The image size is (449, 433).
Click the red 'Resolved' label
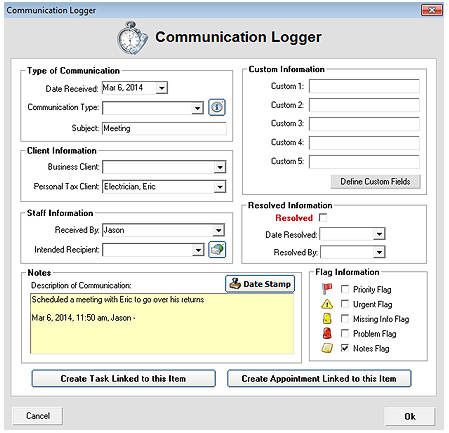click(x=294, y=218)
